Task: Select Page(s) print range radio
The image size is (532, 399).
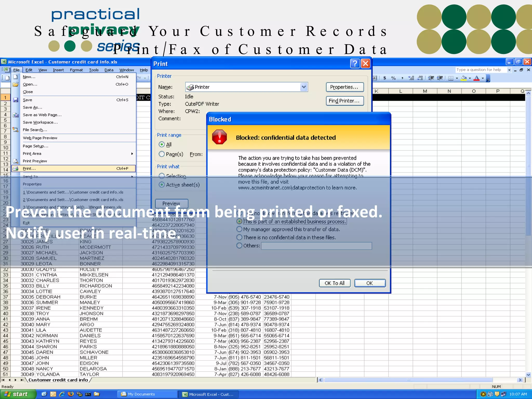Action: pos(162,154)
